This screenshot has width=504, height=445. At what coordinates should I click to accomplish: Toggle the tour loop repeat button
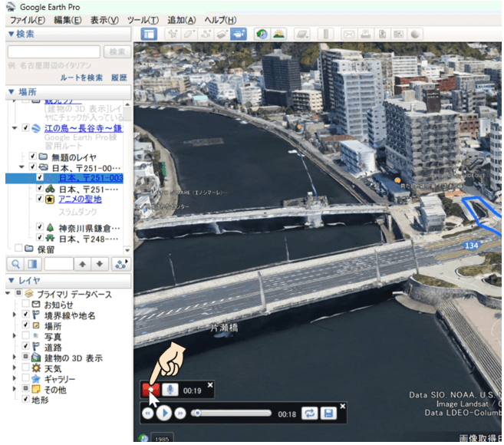click(x=308, y=413)
